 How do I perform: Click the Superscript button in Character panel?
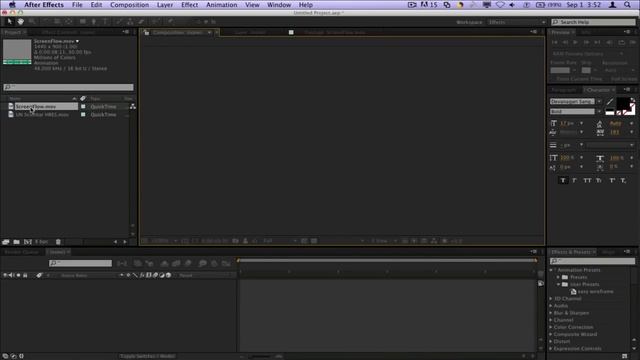tap(612, 180)
